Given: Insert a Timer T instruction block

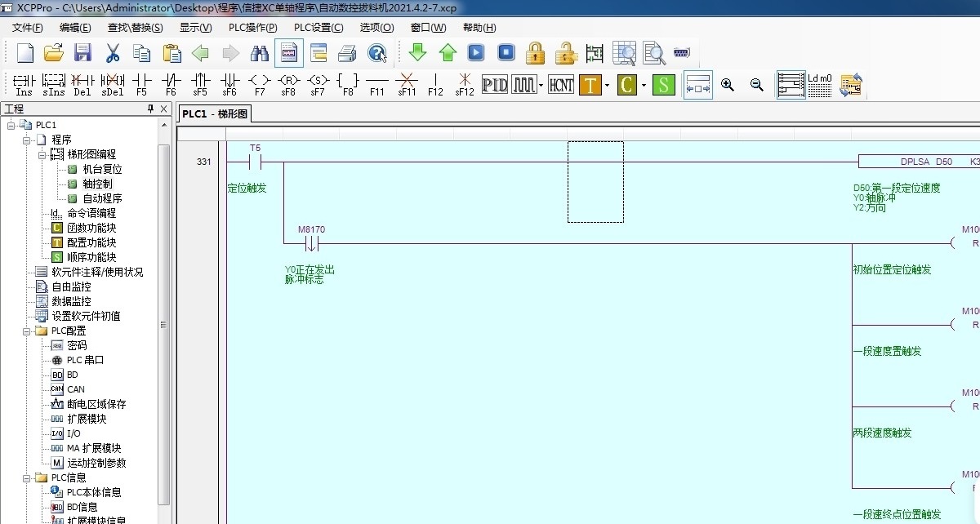Looking at the screenshot, I should [x=589, y=84].
